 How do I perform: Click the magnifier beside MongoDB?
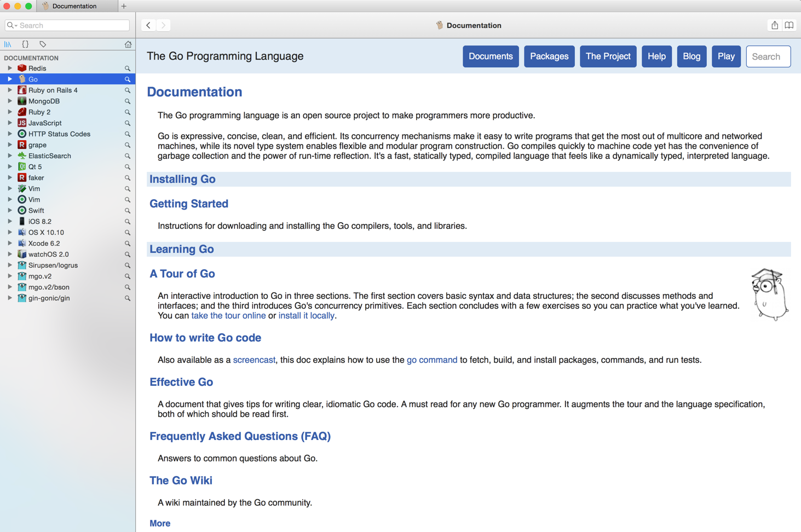click(x=128, y=101)
